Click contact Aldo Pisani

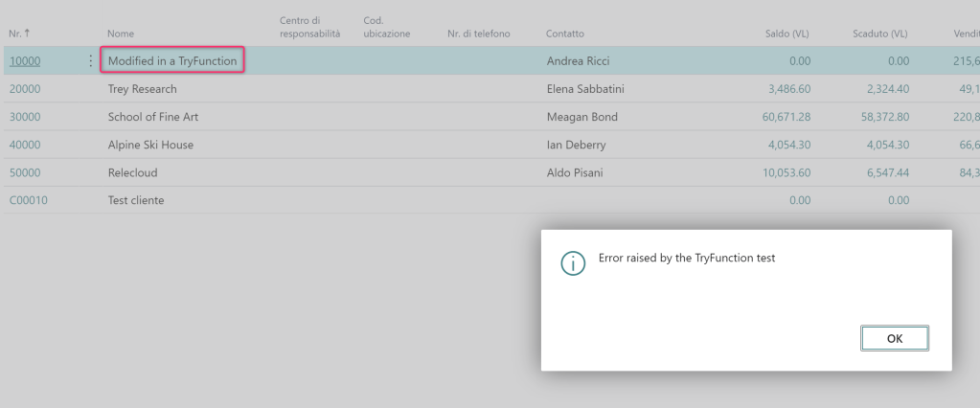coord(579,172)
